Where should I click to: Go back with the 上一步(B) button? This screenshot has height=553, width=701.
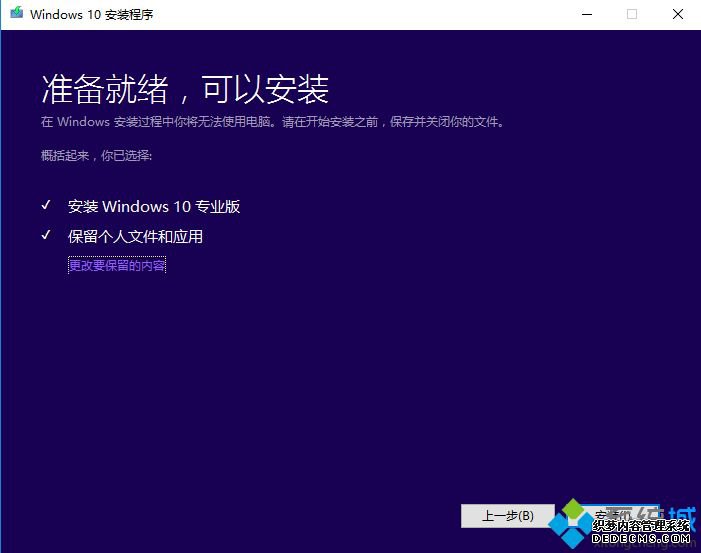click(508, 516)
